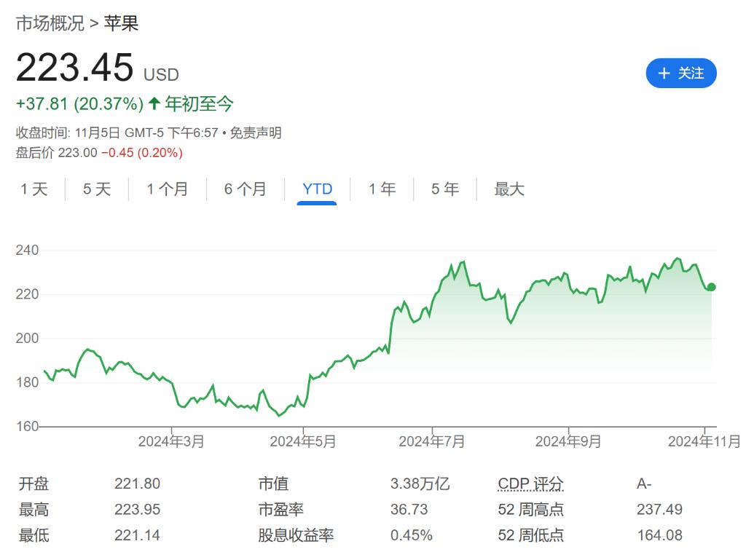The image size is (746, 560).
Task: Switch chart range to 1 天
Action: [x=34, y=189]
